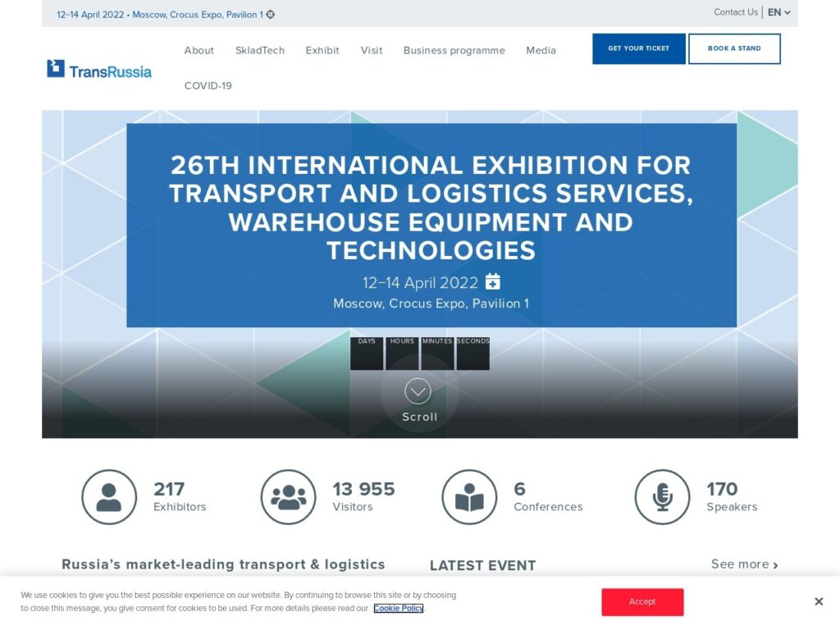
Task: Click the Speakers microphone icon
Action: click(662, 497)
